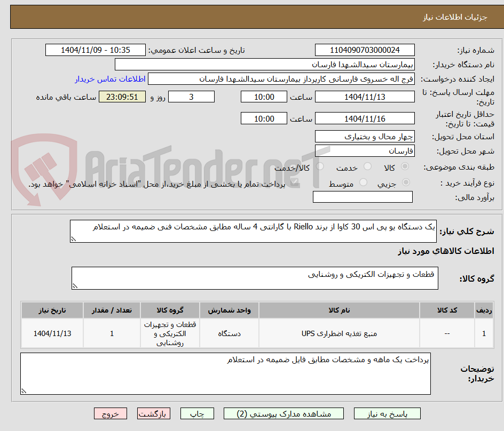Click the item name منبع تغذیه اضطراری UPS

tap(339, 334)
